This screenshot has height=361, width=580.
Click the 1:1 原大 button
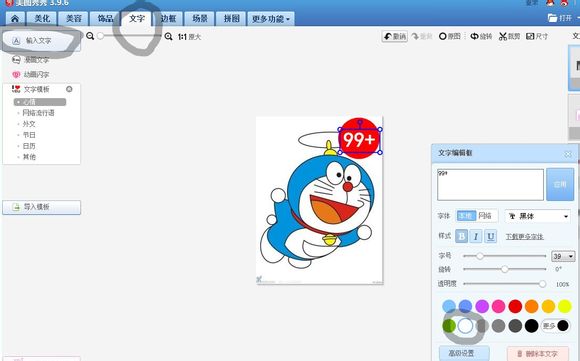point(189,37)
